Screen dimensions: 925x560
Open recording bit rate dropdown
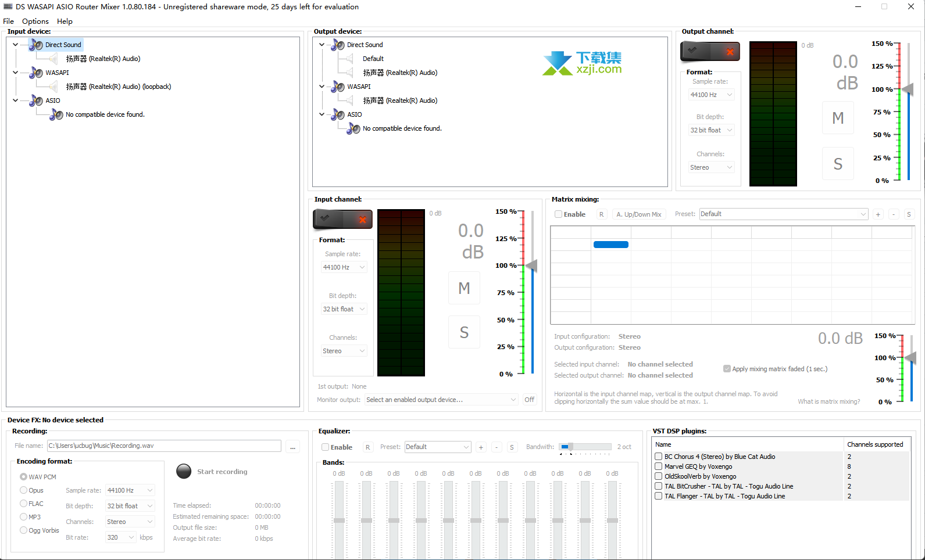pos(121,537)
